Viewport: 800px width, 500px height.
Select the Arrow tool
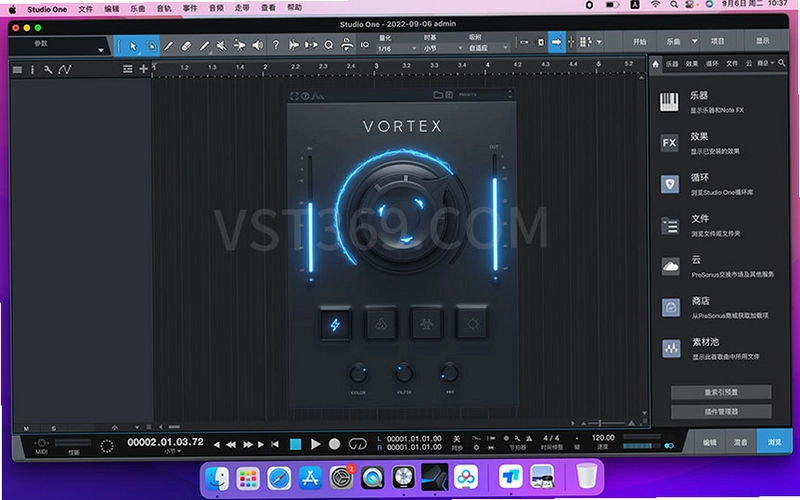[133, 45]
